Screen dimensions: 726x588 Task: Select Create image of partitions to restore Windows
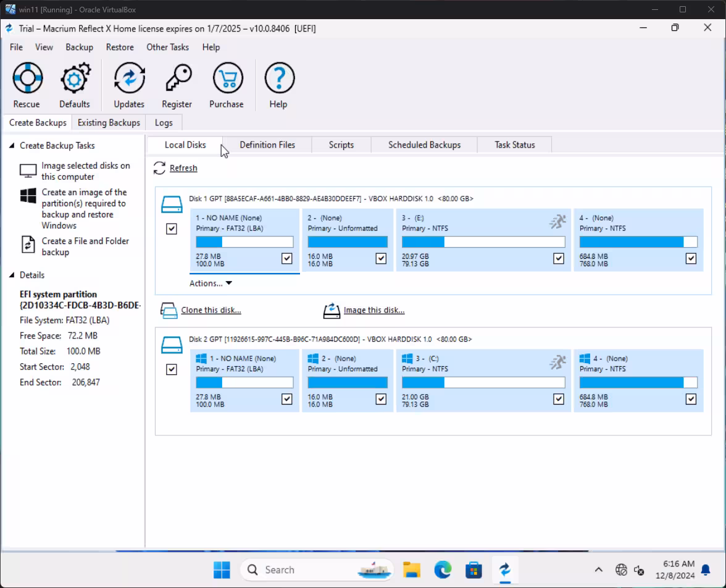[84, 209]
